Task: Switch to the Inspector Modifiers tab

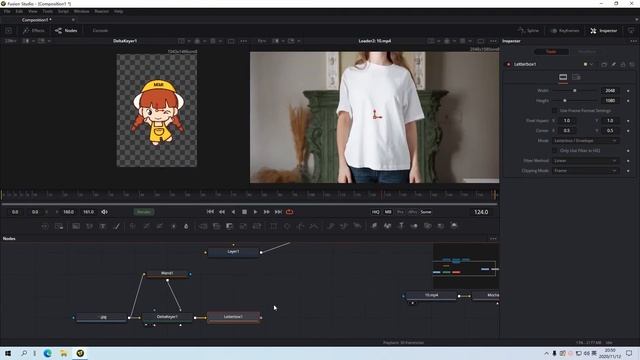Action: tap(586, 51)
